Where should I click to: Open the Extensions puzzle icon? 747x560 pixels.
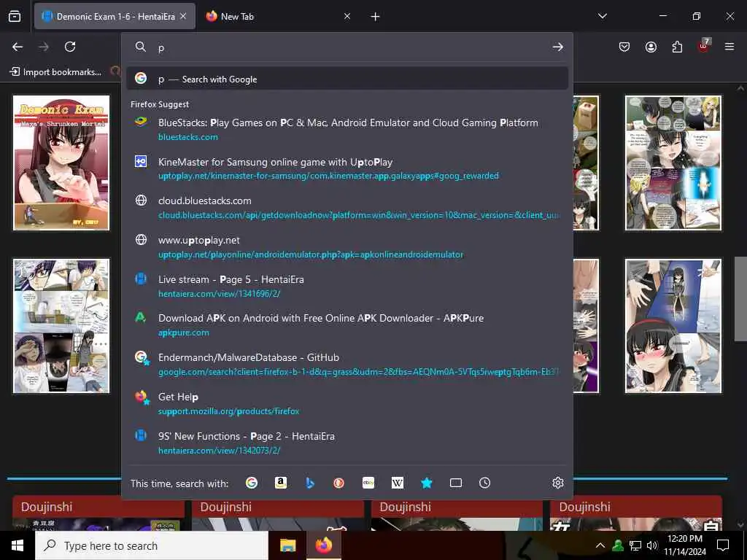677,47
